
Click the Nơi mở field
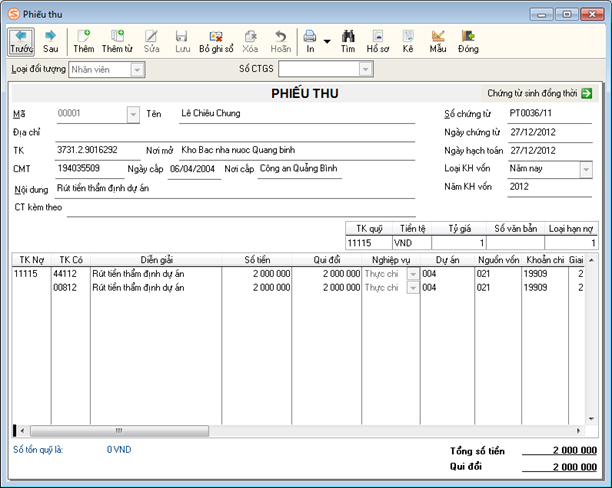tap(297, 151)
